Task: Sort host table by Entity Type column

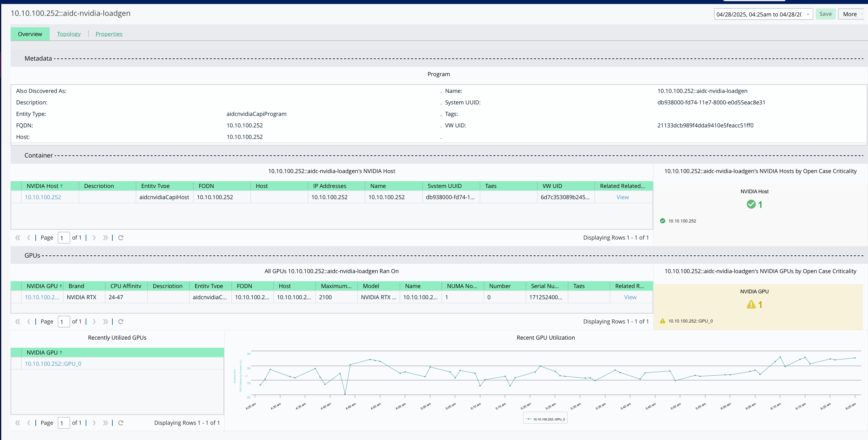Action: (x=165, y=186)
